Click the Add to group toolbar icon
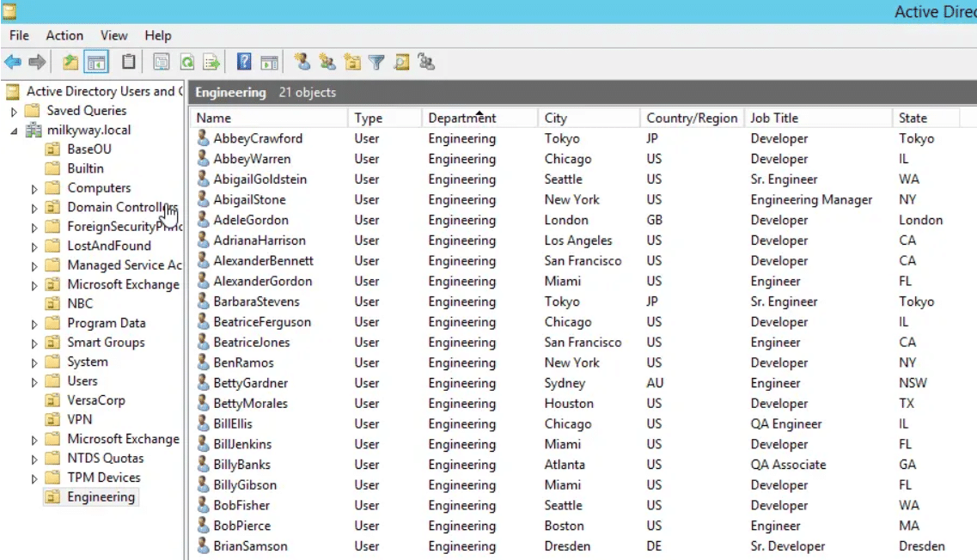 tap(426, 62)
